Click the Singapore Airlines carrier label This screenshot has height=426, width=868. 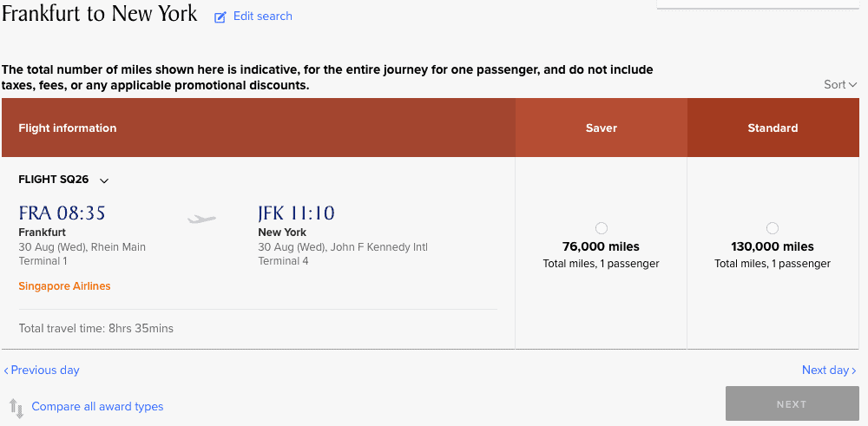pos(65,286)
